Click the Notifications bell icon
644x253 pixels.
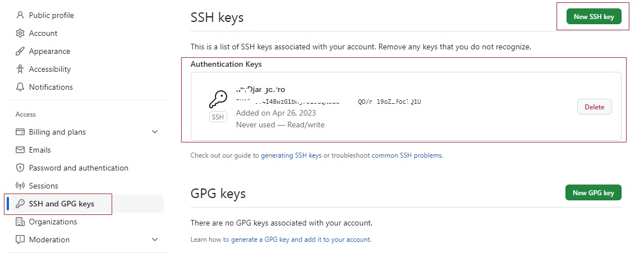(x=20, y=87)
